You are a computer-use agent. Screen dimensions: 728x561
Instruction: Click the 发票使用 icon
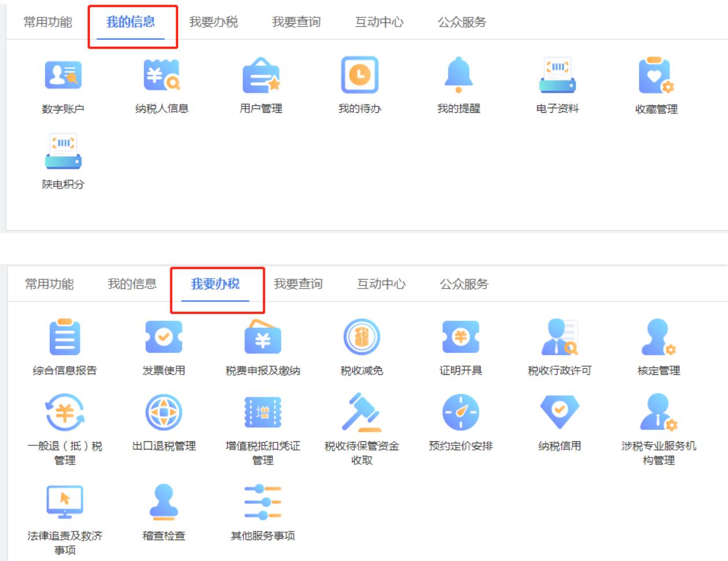(x=164, y=337)
